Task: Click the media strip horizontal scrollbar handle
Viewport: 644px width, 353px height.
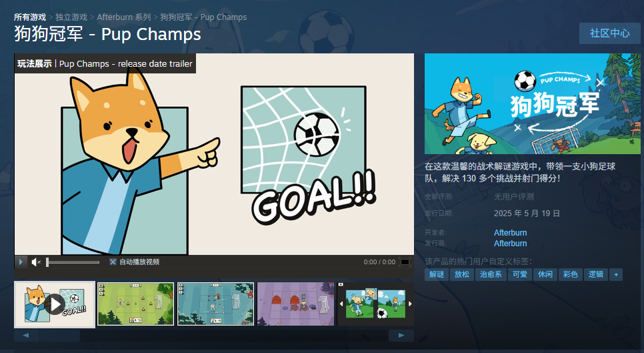Action: pyautogui.click(x=59, y=336)
